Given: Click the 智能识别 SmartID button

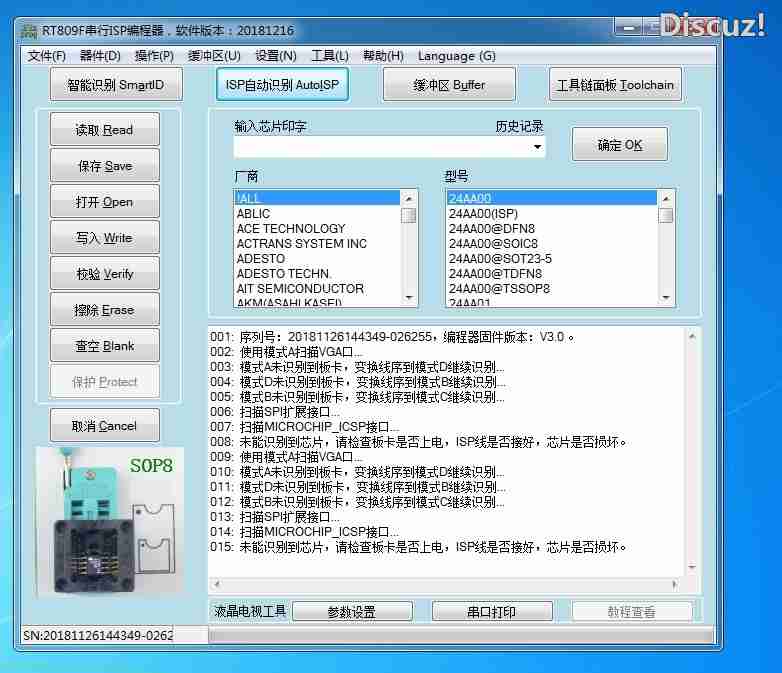Looking at the screenshot, I should point(116,85).
